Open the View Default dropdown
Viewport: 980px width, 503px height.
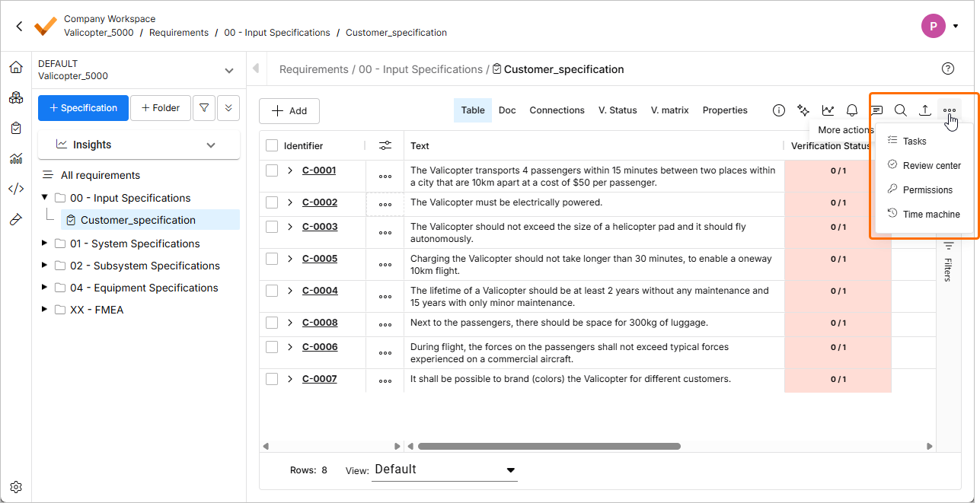click(445, 470)
